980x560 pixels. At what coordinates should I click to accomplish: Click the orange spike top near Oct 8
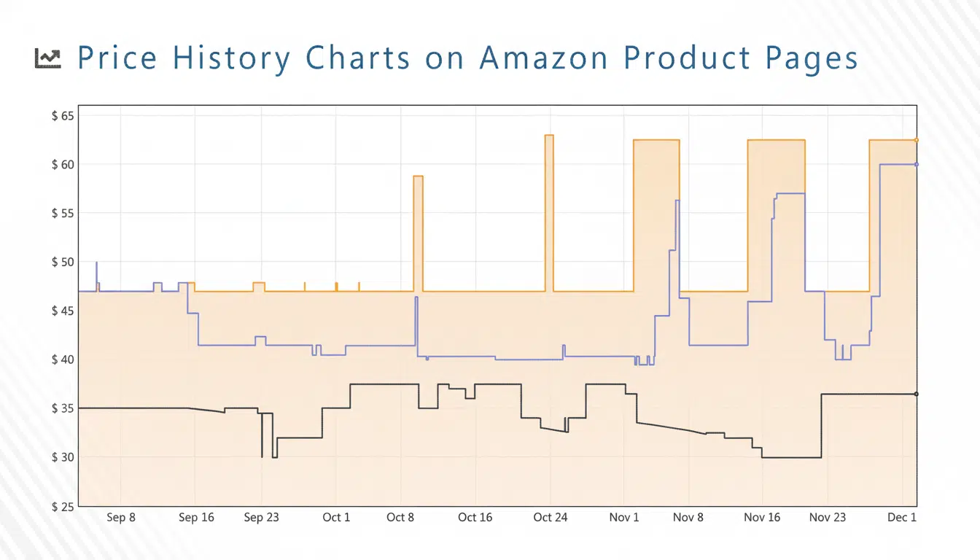(x=418, y=177)
